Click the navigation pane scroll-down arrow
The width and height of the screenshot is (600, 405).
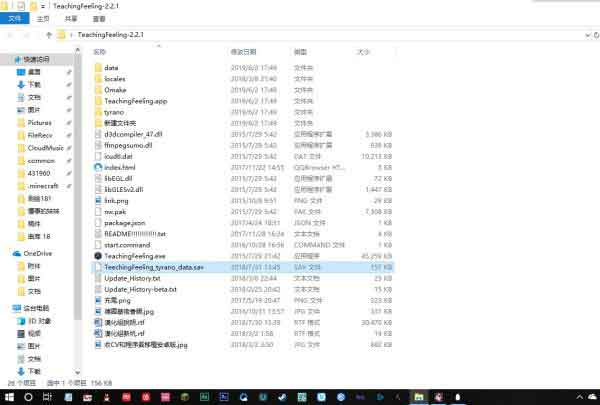click(x=77, y=372)
